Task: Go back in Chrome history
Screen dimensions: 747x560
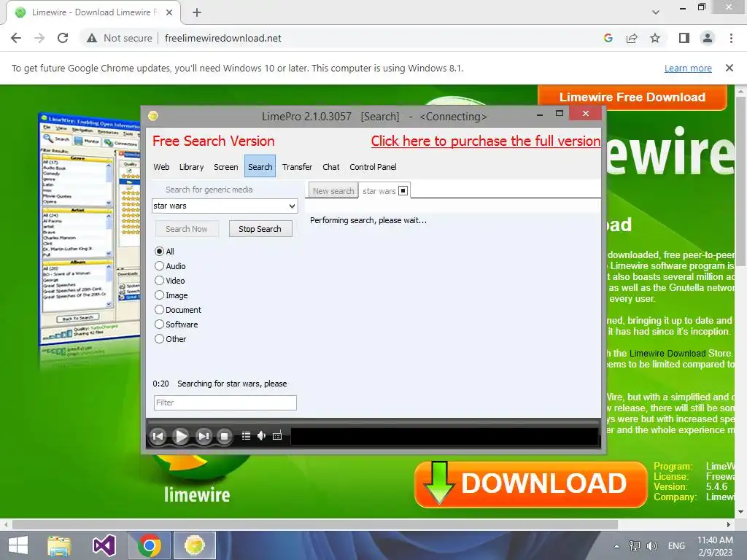Action: [x=16, y=38]
